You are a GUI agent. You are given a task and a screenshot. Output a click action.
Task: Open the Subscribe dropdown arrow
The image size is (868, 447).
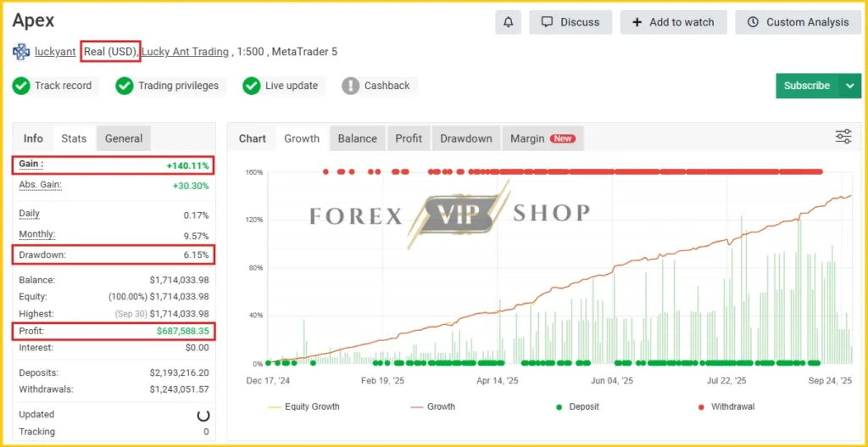click(x=850, y=86)
